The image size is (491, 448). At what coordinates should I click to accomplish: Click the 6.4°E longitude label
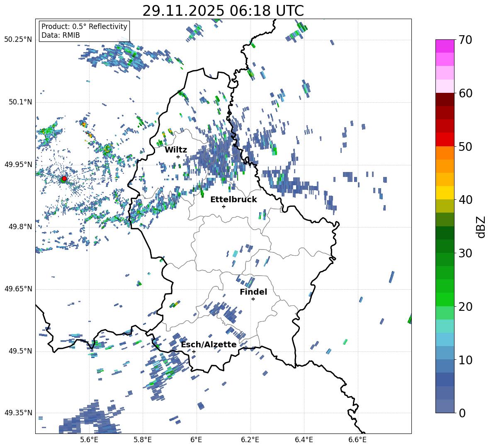coord(304,440)
